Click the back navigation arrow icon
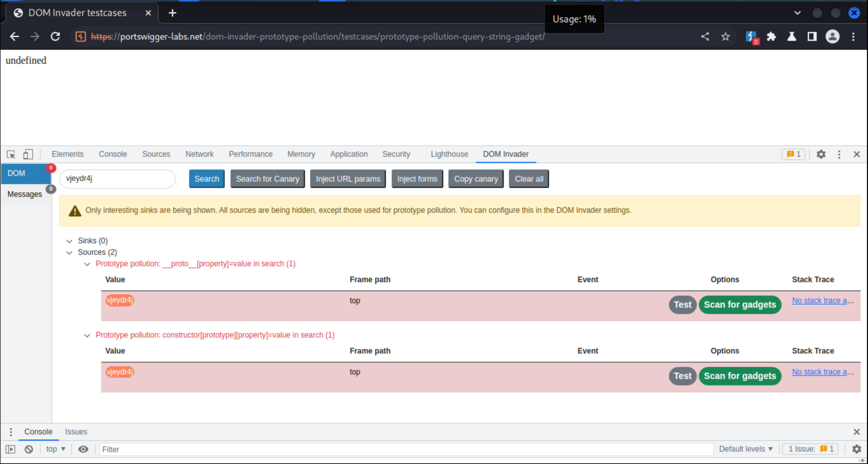 pos(15,37)
